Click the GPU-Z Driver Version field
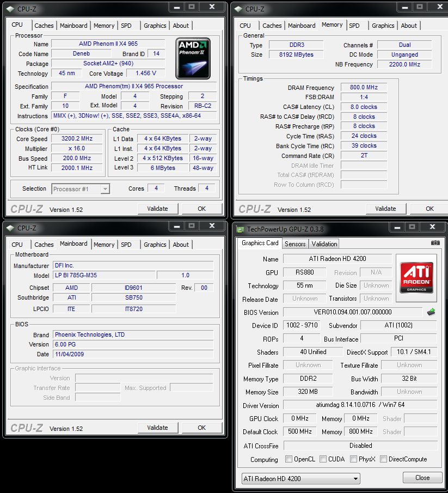 (x=360, y=405)
